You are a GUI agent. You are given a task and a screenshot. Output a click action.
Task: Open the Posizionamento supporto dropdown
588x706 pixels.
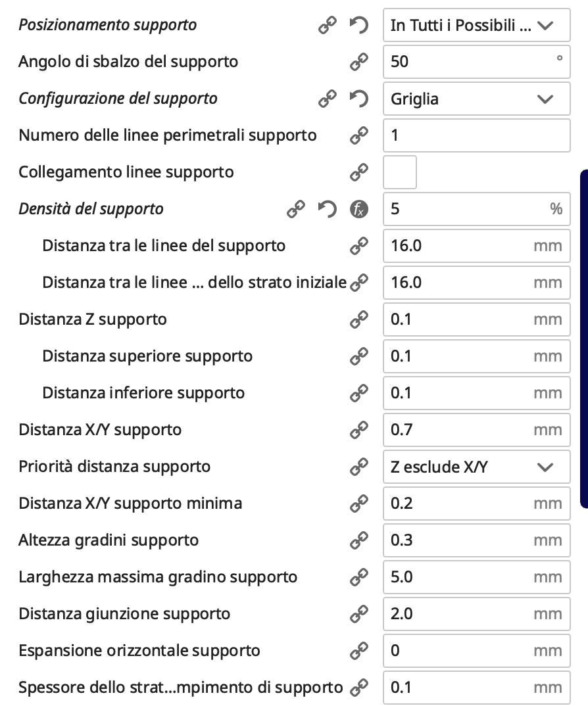(x=476, y=26)
